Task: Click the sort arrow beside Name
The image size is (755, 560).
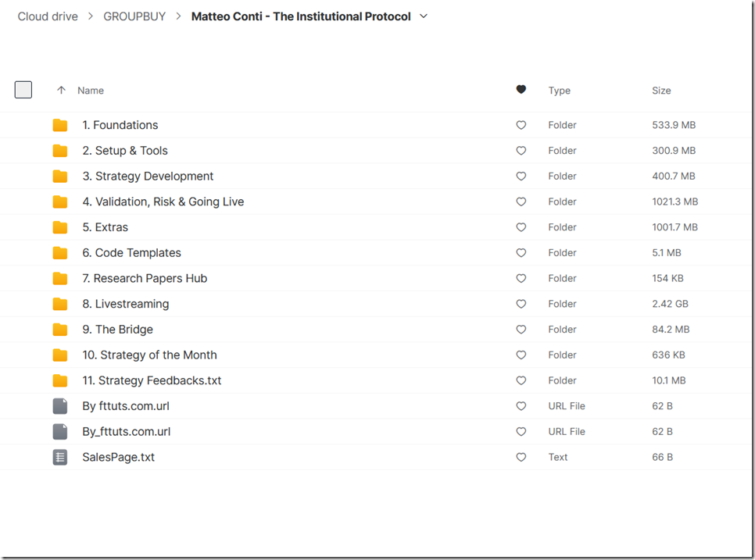Action: pos(61,90)
